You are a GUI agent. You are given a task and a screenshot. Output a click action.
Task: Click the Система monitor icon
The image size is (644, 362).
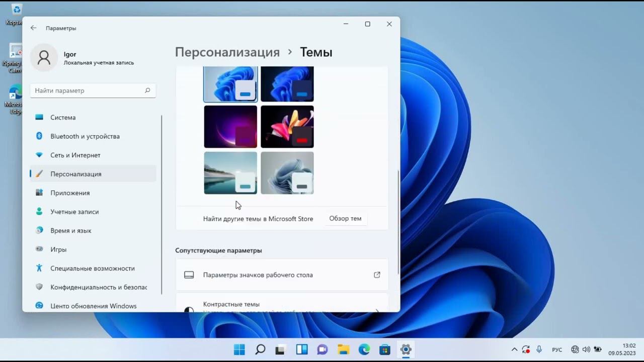click(39, 118)
